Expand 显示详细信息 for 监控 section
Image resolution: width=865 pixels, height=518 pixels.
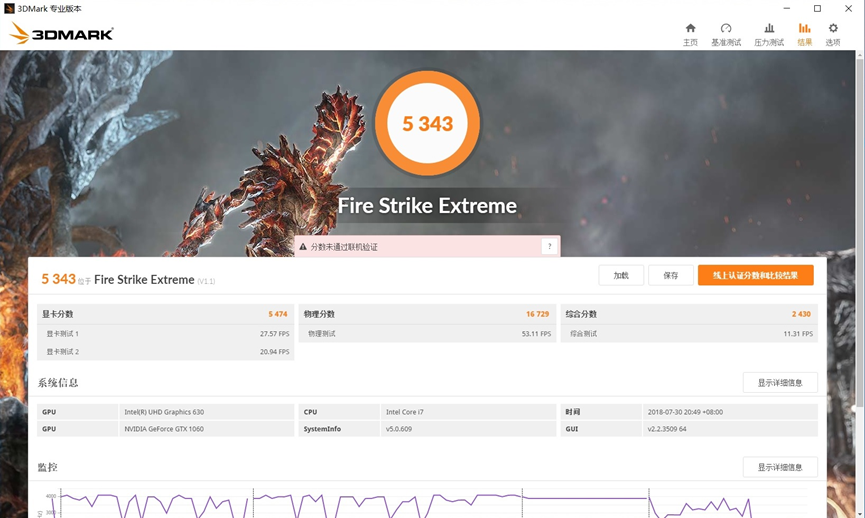(780, 467)
